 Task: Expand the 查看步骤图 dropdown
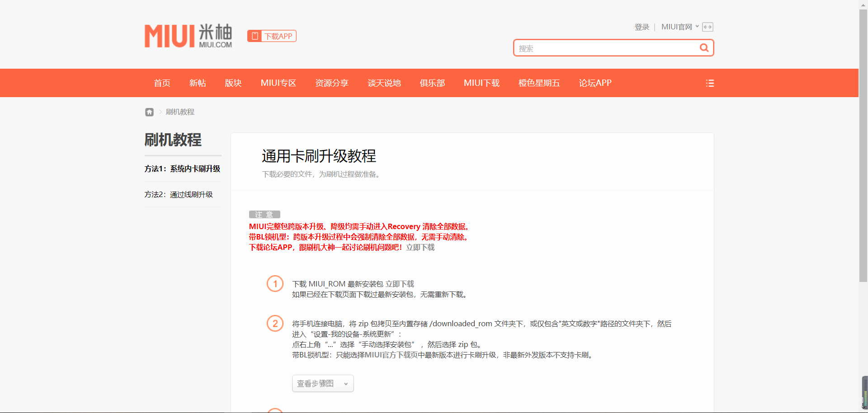point(323,384)
